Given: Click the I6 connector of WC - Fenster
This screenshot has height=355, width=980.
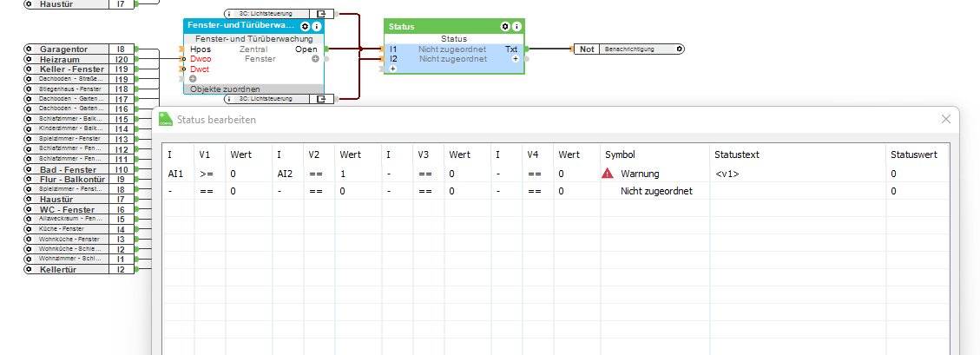Looking at the screenshot, I should [122, 209].
